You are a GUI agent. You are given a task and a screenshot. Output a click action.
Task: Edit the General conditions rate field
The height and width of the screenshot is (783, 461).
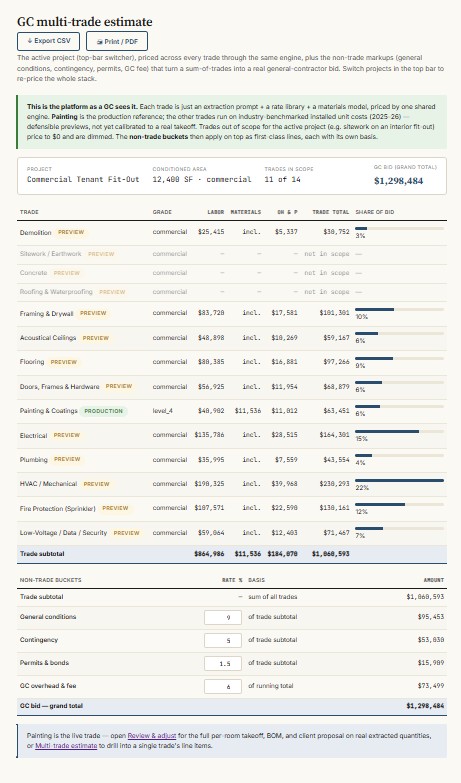[x=223, y=617]
